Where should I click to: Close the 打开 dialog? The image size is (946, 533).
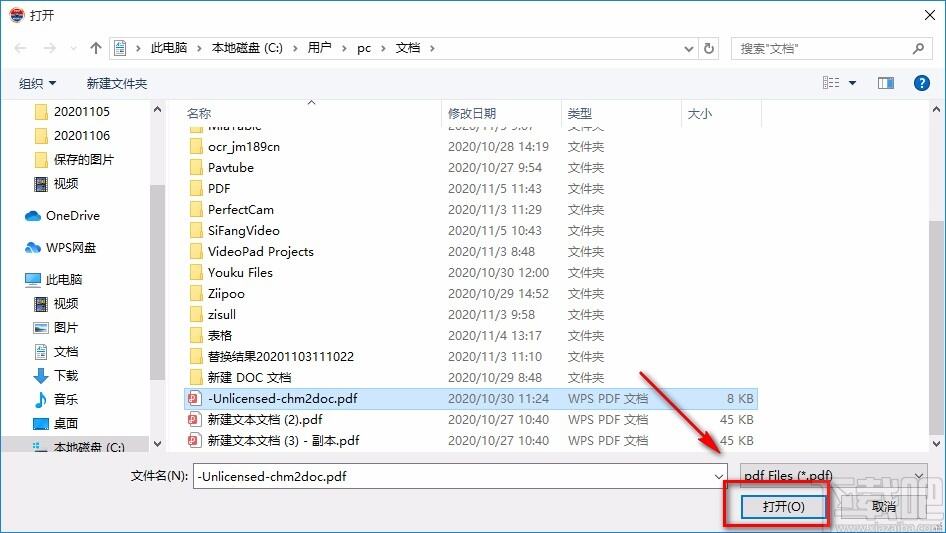(x=930, y=15)
